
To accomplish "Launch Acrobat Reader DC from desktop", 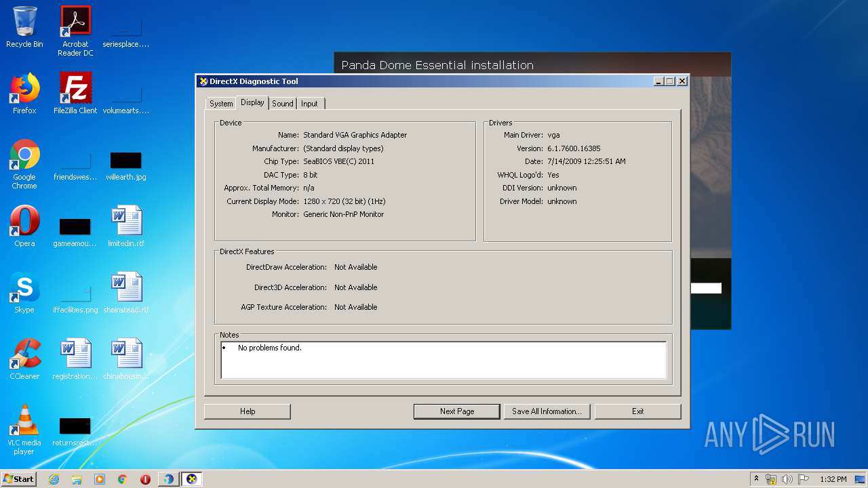I will (x=75, y=30).
